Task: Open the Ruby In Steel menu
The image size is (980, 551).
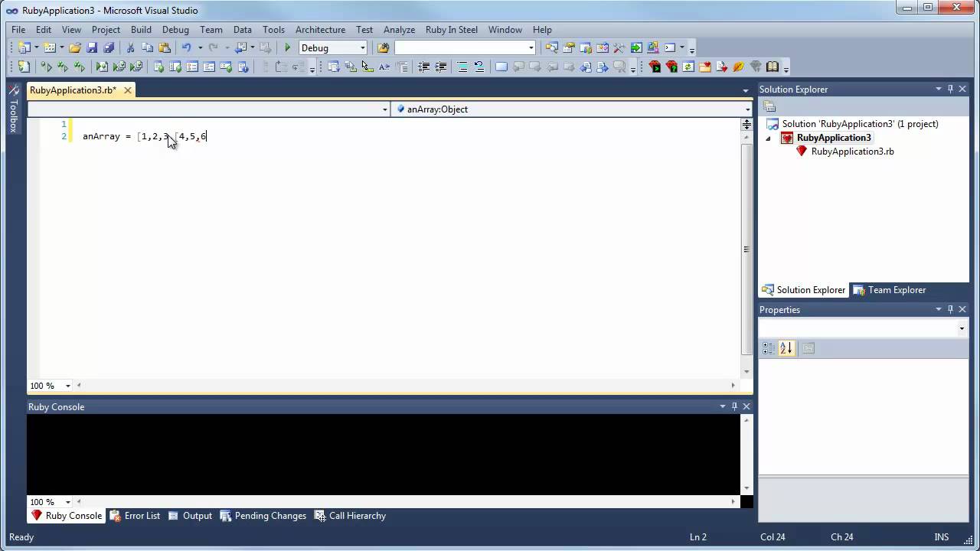Action: [x=452, y=29]
